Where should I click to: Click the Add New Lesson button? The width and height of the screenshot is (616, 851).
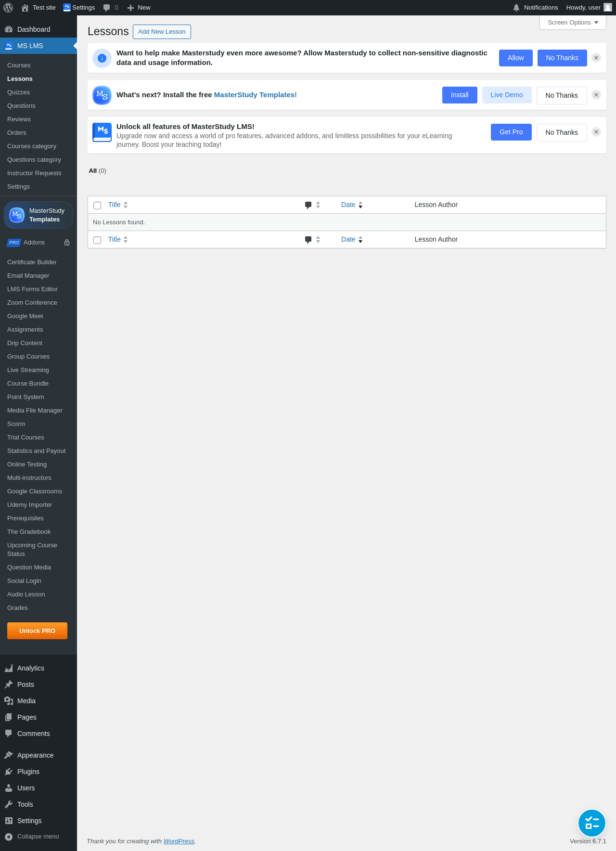(162, 32)
